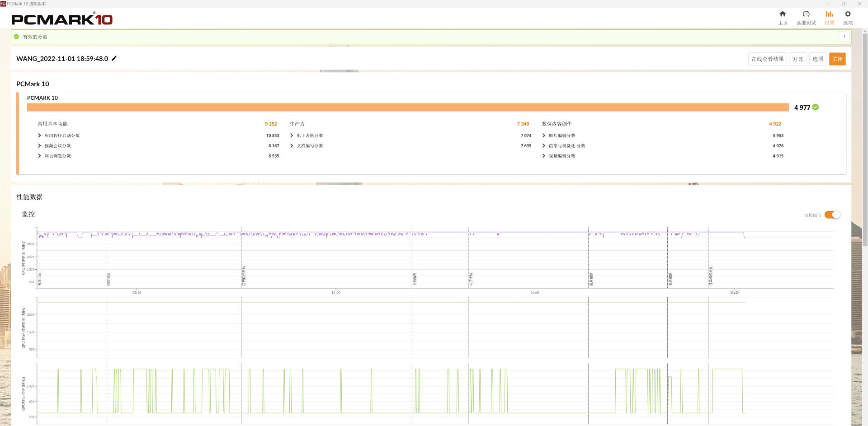Image resolution: width=868 pixels, height=426 pixels.
Task: Click the orange PCMark 10 score bar
Action: click(x=407, y=108)
